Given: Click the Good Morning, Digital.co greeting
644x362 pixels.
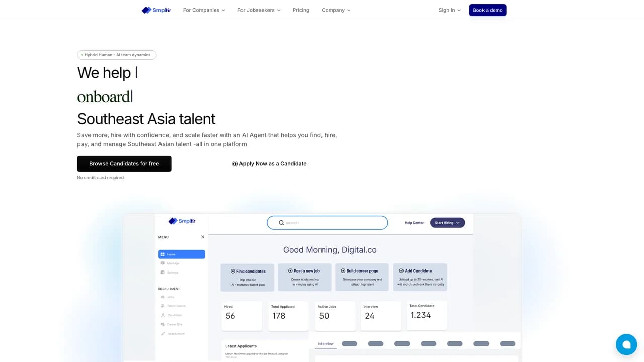Looking at the screenshot, I should pyautogui.click(x=330, y=250).
